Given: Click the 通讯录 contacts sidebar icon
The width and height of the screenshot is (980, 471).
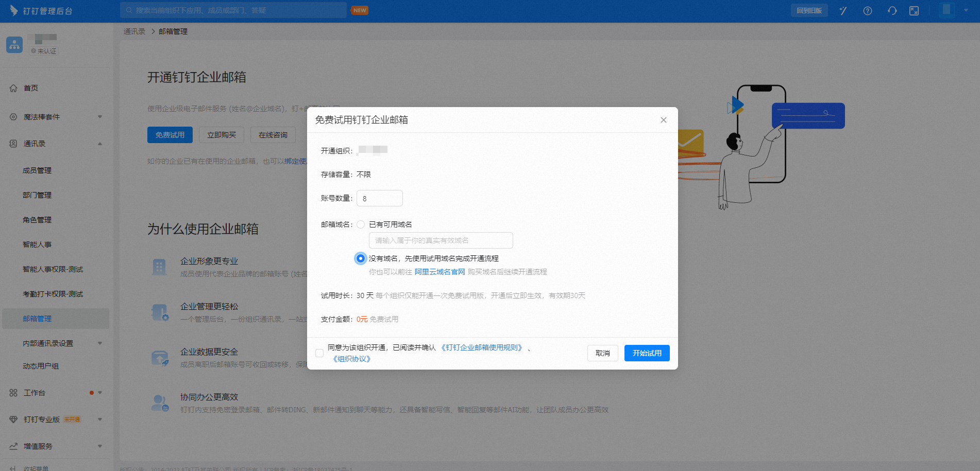Looking at the screenshot, I should click(13, 144).
